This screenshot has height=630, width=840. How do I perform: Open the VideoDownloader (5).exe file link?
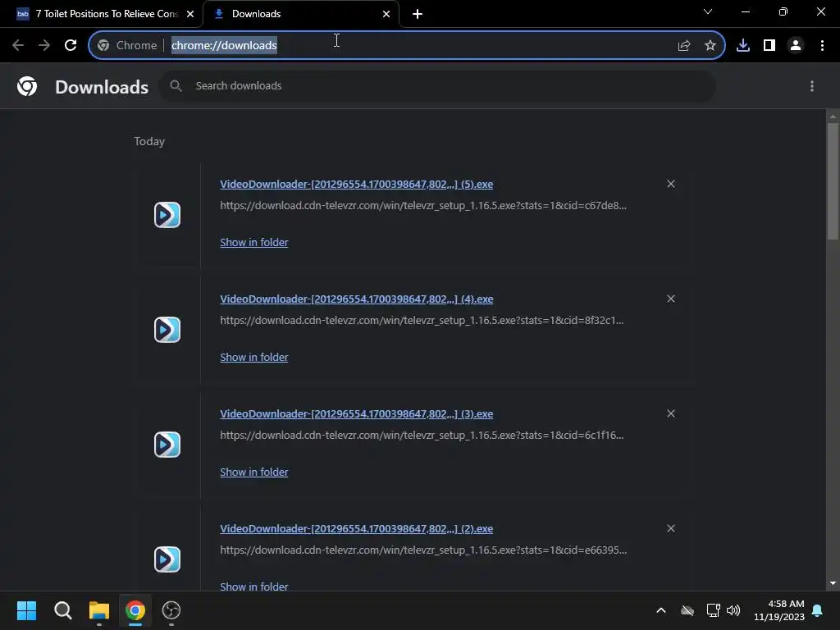tap(356, 185)
